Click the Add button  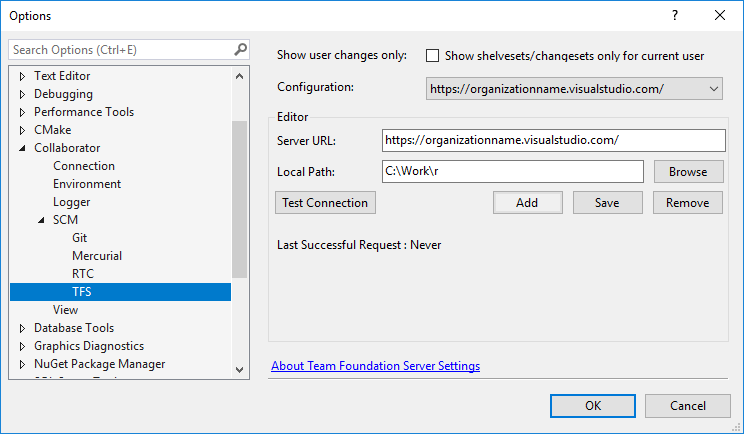pos(527,202)
